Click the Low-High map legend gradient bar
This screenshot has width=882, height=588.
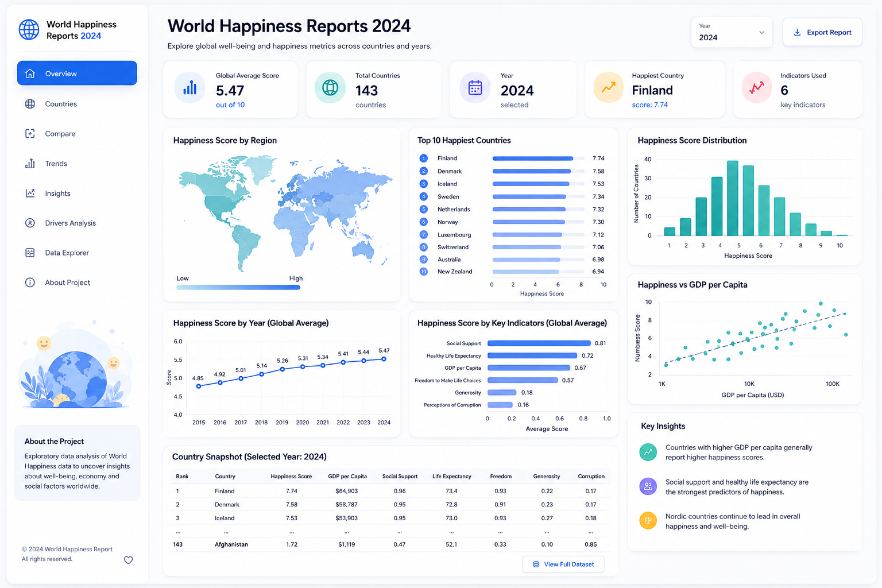(238, 287)
